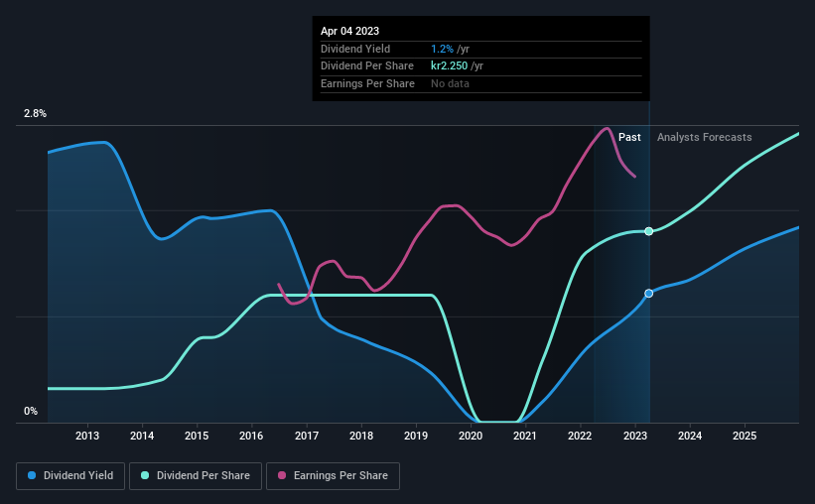Click the 2014 x-axis label
Image resolution: width=815 pixels, height=504 pixels.
[x=142, y=436]
